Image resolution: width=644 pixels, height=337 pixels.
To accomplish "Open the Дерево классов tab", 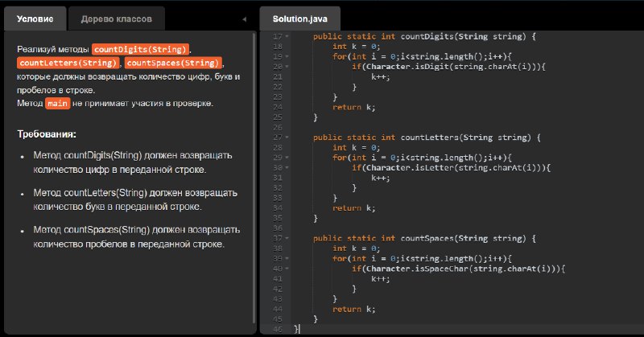I will [116, 18].
